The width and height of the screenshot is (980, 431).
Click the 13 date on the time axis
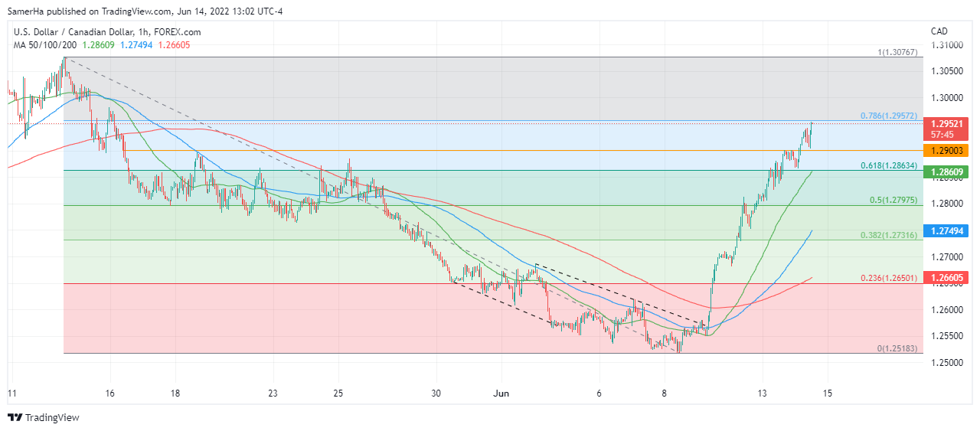[762, 393]
